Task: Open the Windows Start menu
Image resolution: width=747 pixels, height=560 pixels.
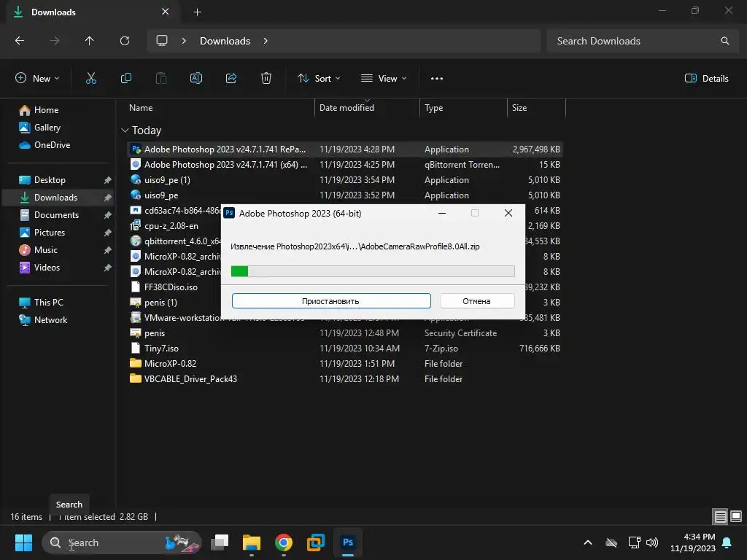Action: pos(23,542)
